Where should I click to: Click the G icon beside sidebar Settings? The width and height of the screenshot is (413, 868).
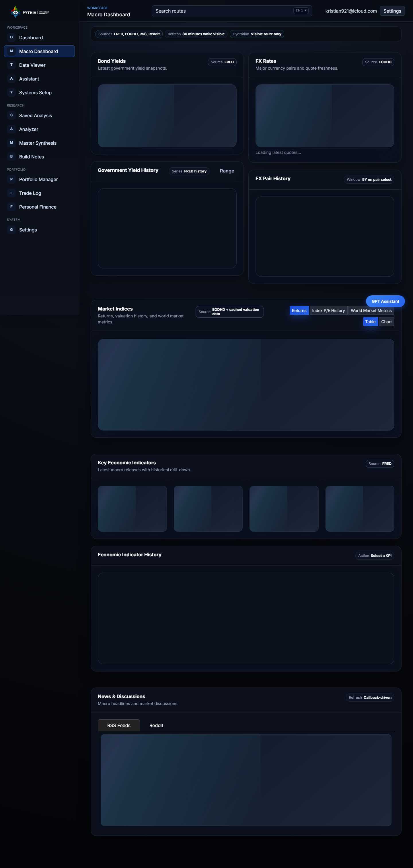click(x=11, y=230)
